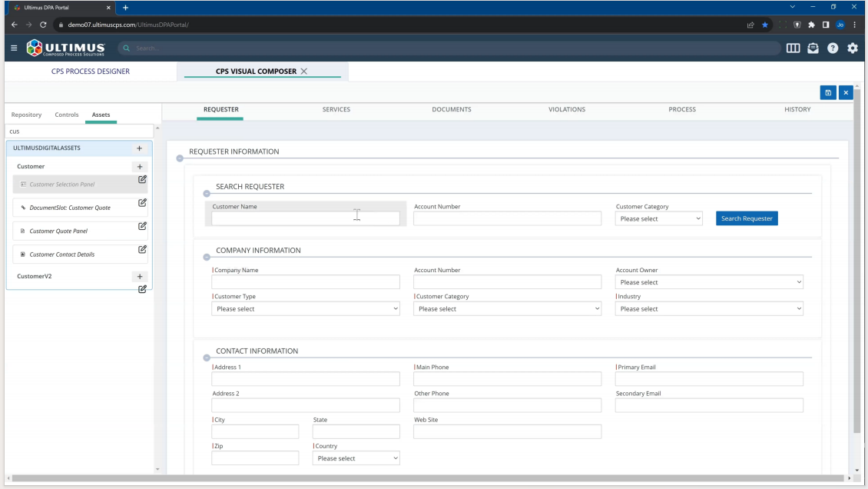Reload the browser page
Image resolution: width=868 pixels, height=489 pixels.
coord(43,25)
